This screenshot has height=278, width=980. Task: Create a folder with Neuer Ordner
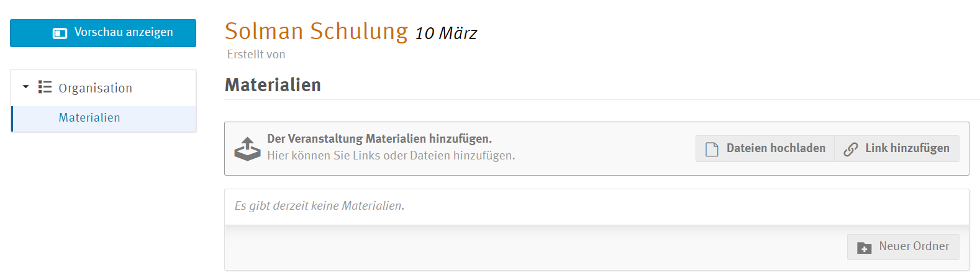pos(903,247)
